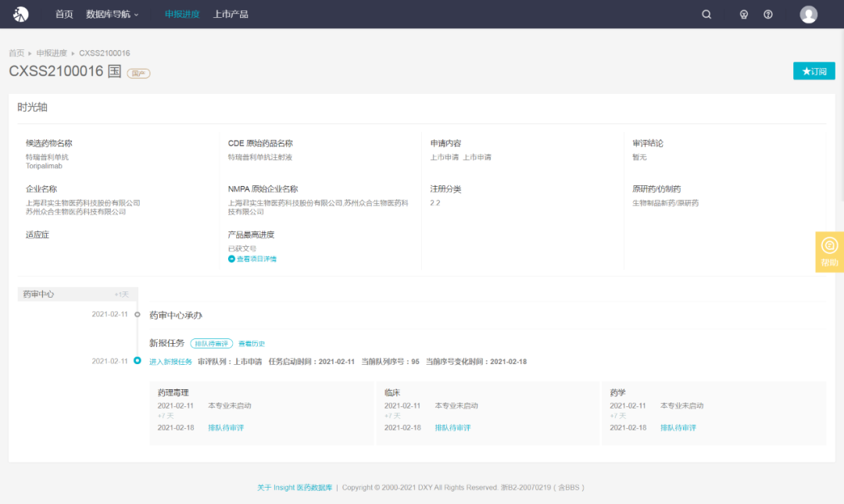Click the 排队待审评 status badge beside 新报任务
Screen dimensions: 844x504
pyautogui.click(x=212, y=344)
